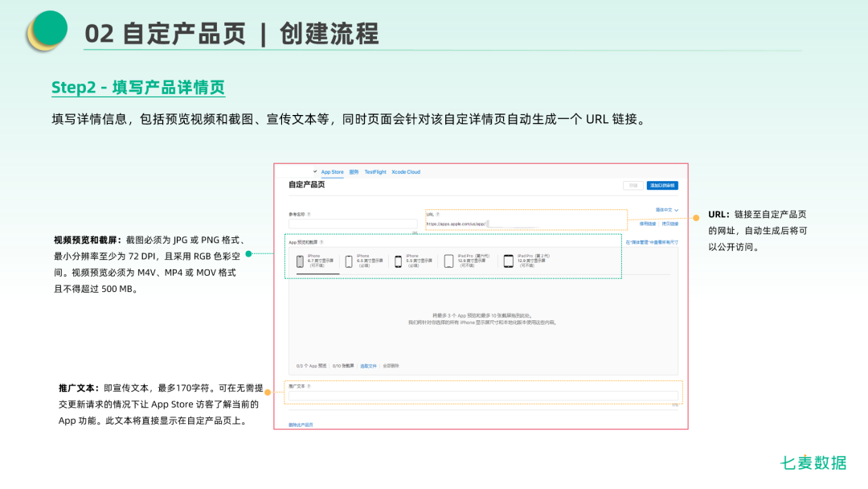Go to the TestFlight tab
Image resolution: width=868 pixels, height=489 pixels.
click(375, 172)
